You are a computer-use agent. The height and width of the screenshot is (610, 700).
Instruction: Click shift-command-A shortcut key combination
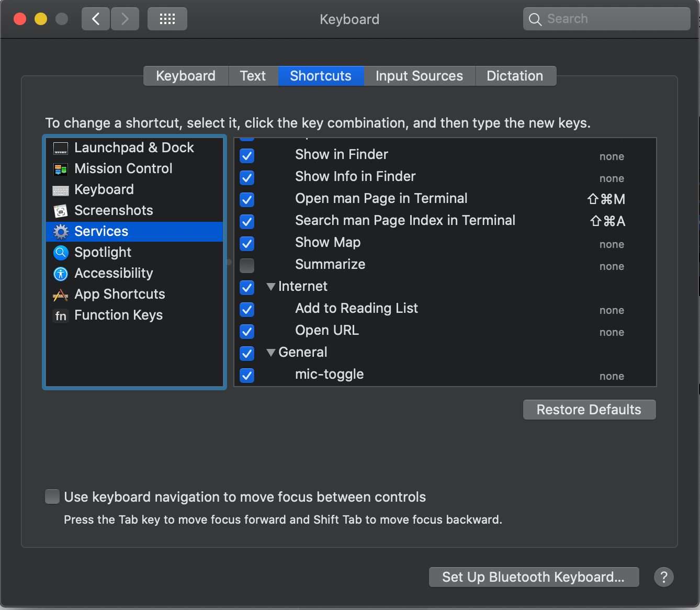608,221
